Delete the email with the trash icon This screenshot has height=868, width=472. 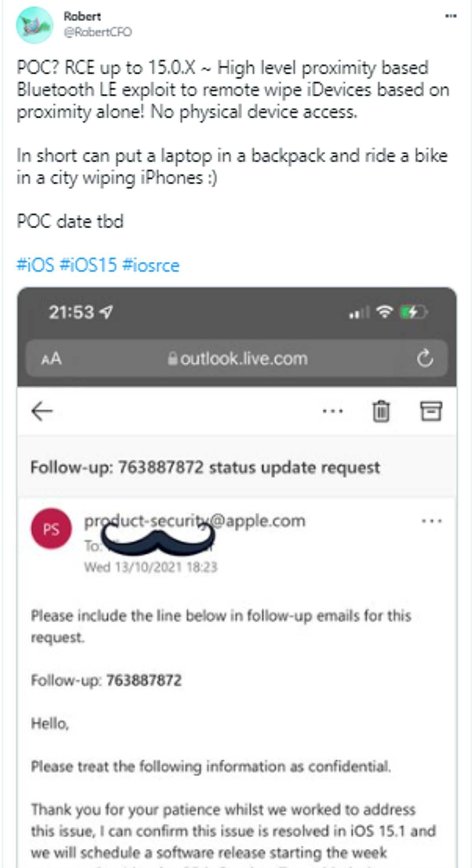click(x=381, y=411)
